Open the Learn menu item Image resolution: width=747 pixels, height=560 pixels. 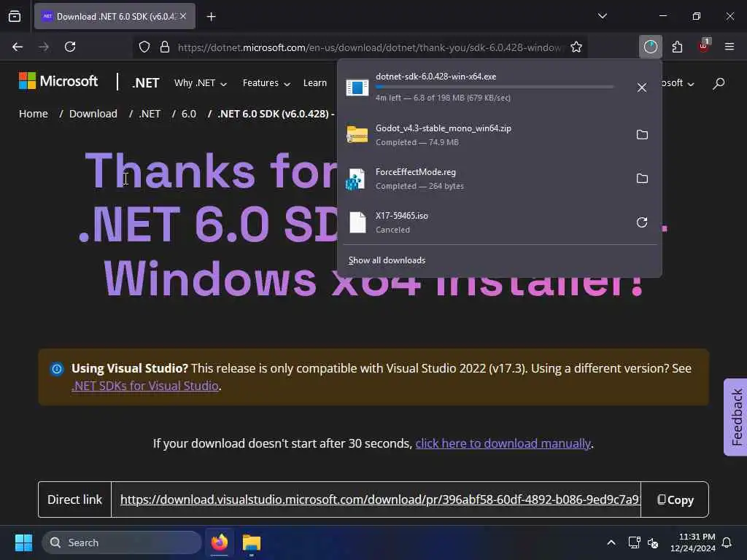(315, 83)
